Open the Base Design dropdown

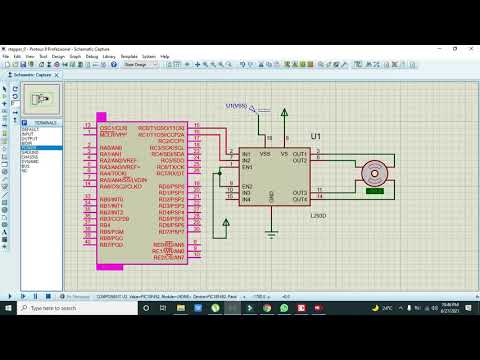coord(140,64)
